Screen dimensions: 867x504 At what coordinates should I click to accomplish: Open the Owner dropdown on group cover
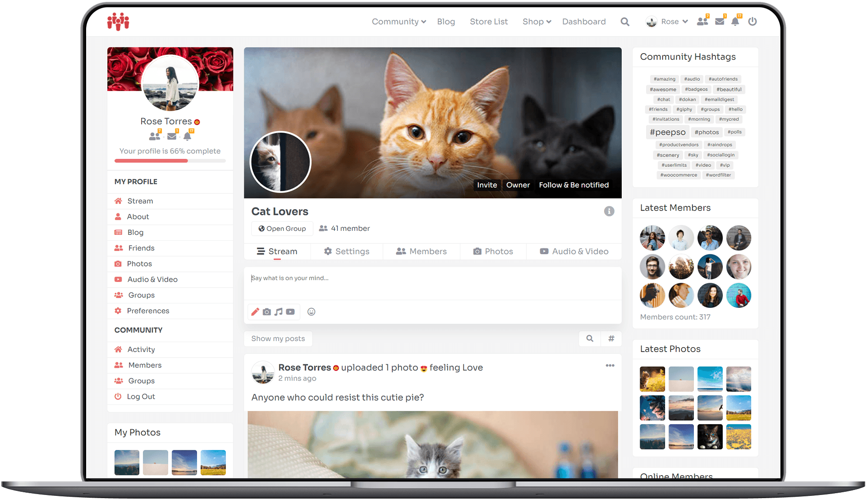tap(518, 185)
